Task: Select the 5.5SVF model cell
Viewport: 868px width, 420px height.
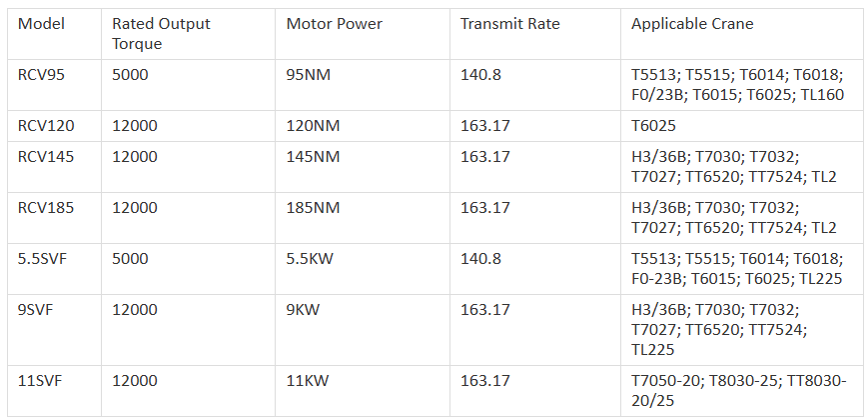Action: 54,269
